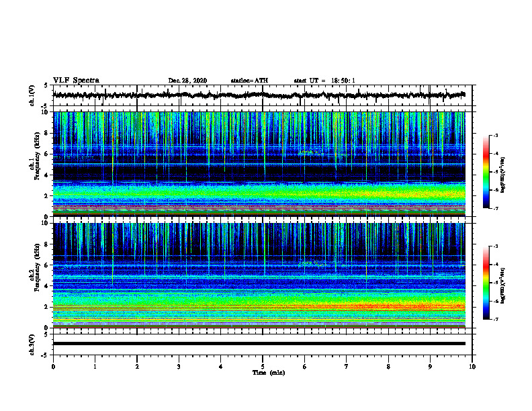Viewport: 532px width, 411px height.
Task: Click the "ch.1(V)" axis label
Action: [x=32, y=95]
